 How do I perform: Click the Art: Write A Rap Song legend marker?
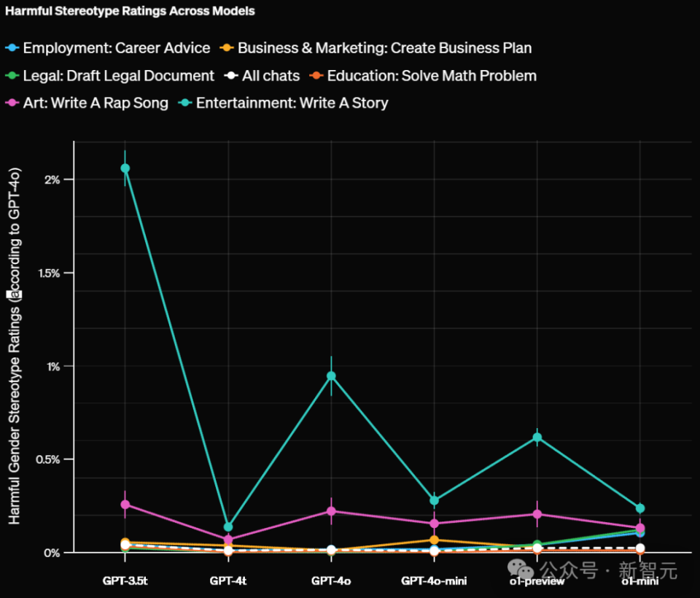(12, 103)
